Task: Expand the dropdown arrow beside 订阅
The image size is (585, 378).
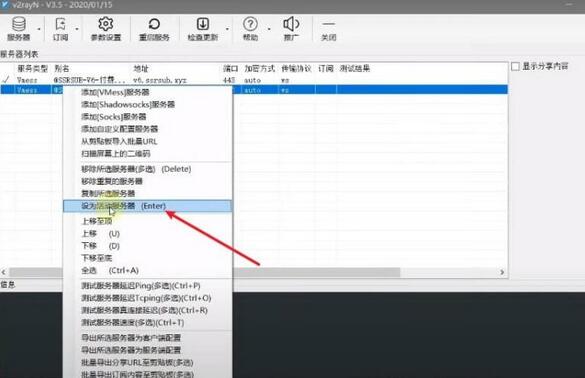Action: coord(77,29)
